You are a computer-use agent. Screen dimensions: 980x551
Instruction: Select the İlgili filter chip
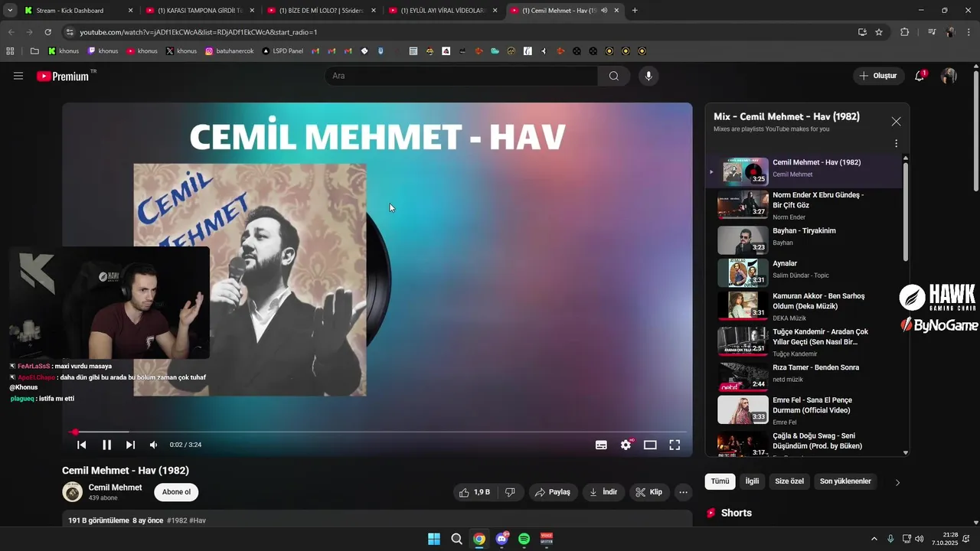pyautogui.click(x=752, y=481)
